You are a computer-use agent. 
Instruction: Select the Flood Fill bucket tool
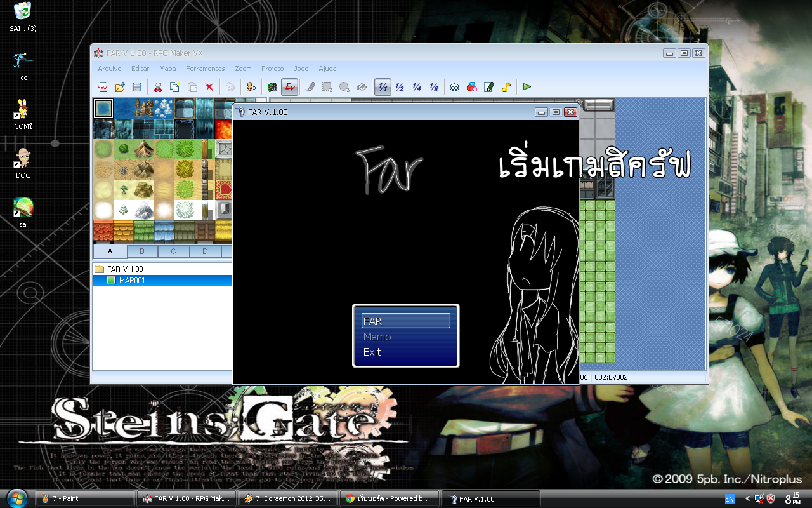click(362, 87)
